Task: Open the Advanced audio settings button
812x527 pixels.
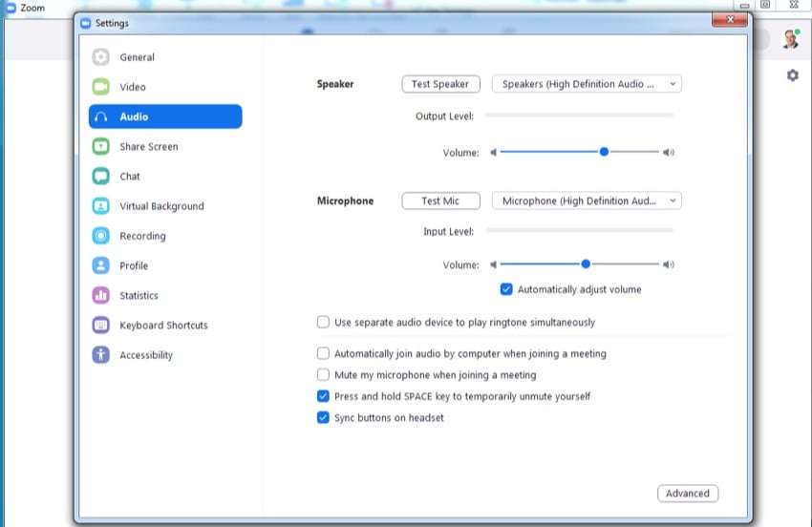Action: pyautogui.click(x=688, y=494)
